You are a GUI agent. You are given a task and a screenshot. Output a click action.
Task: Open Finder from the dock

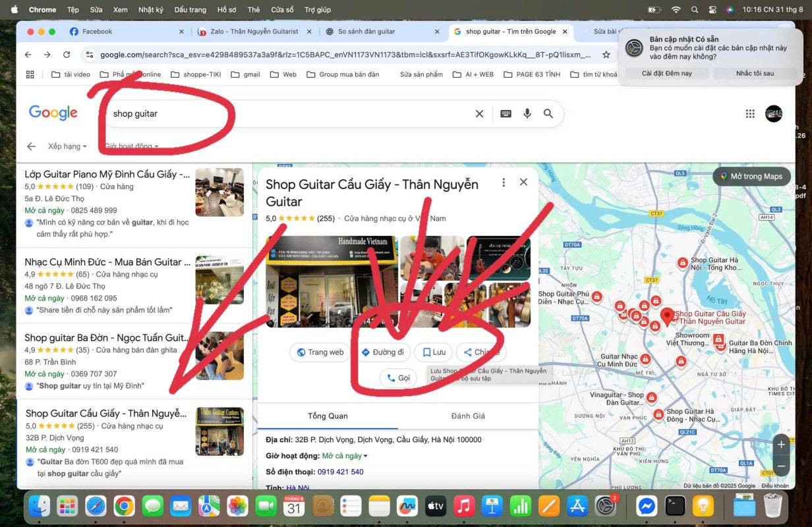point(40,506)
